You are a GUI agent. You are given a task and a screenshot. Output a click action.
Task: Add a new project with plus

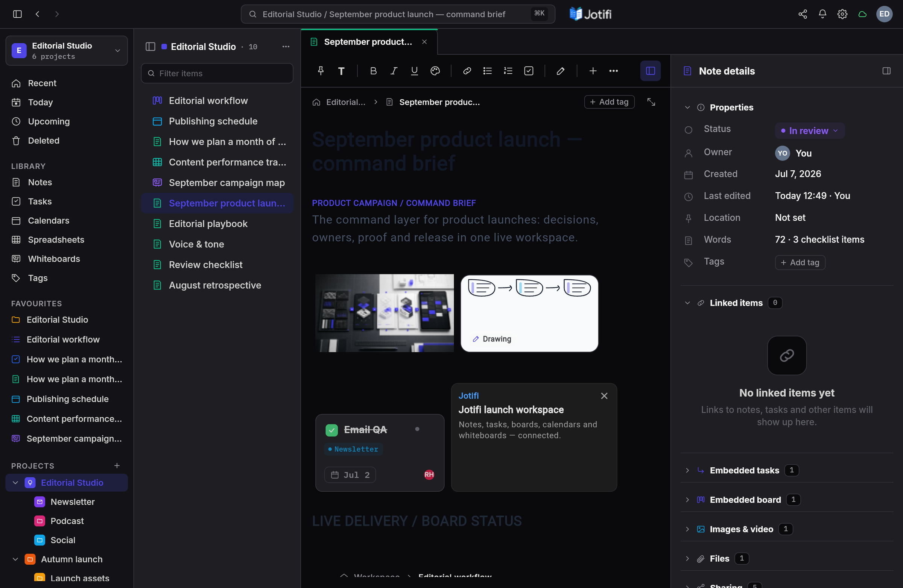[x=117, y=465]
